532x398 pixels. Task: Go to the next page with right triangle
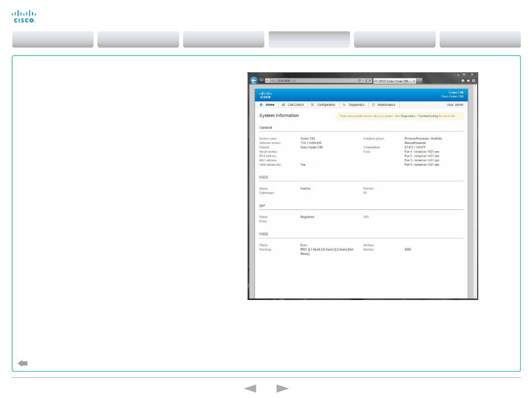point(282,388)
